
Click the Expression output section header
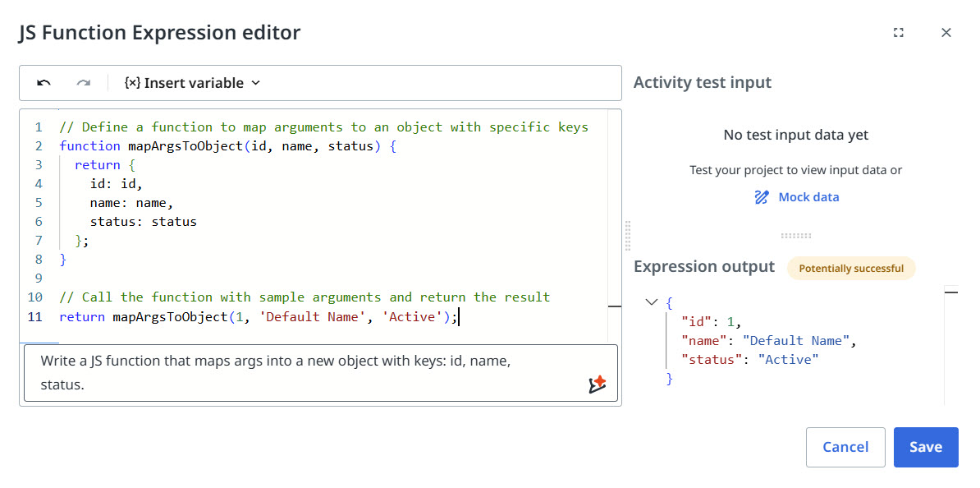(x=703, y=266)
